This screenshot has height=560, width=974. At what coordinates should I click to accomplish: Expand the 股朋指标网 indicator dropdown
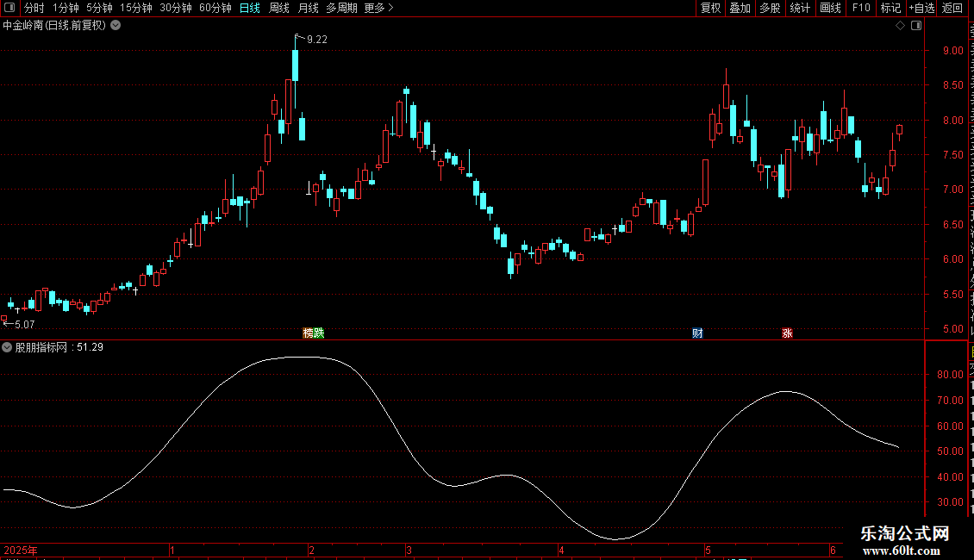pyautogui.click(x=7, y=348)
